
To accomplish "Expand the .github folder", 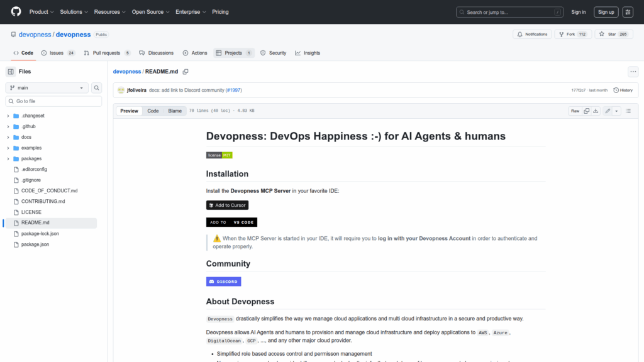I will coord(8,126).
